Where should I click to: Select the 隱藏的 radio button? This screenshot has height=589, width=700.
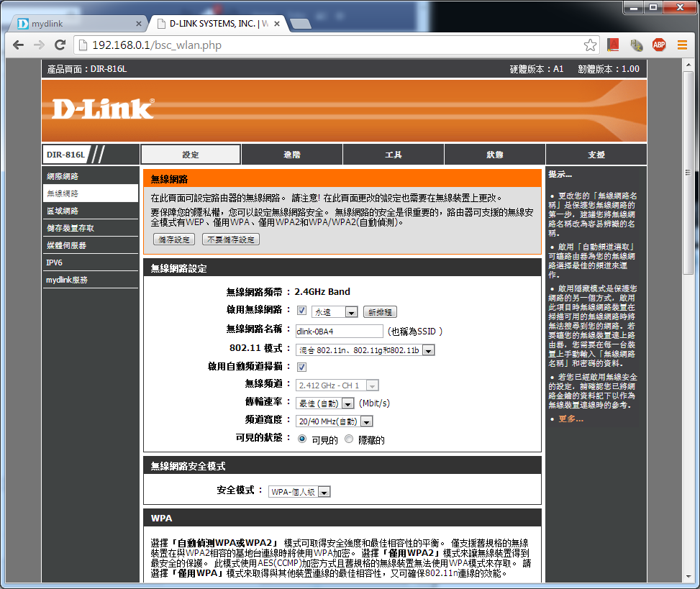[350, 439]
